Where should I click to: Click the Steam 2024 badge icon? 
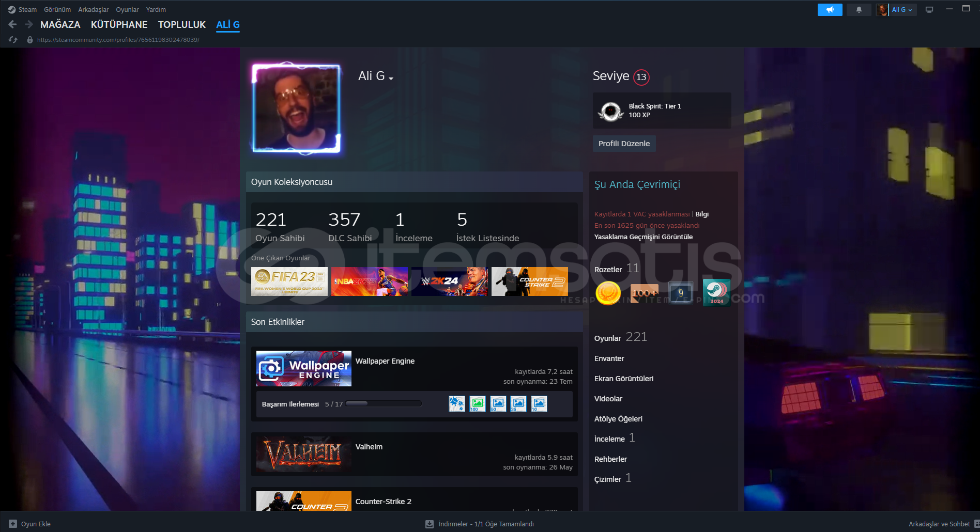point(716,293)
